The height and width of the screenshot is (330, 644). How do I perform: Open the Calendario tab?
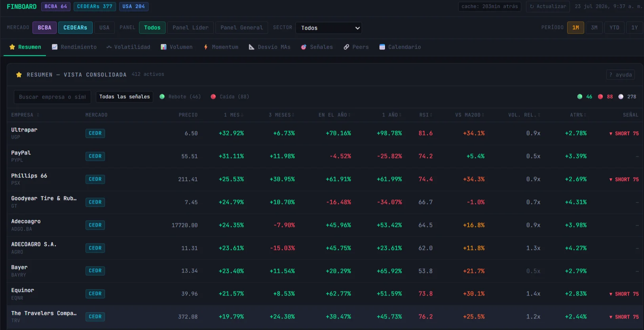pyautogui.click(x=400, y=47)
